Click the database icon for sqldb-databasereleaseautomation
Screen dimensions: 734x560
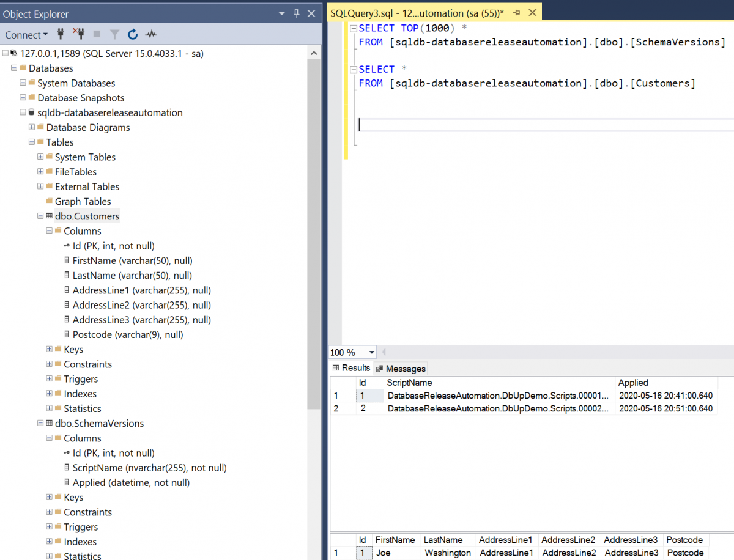pyautogui.click(x=31, y=112)
